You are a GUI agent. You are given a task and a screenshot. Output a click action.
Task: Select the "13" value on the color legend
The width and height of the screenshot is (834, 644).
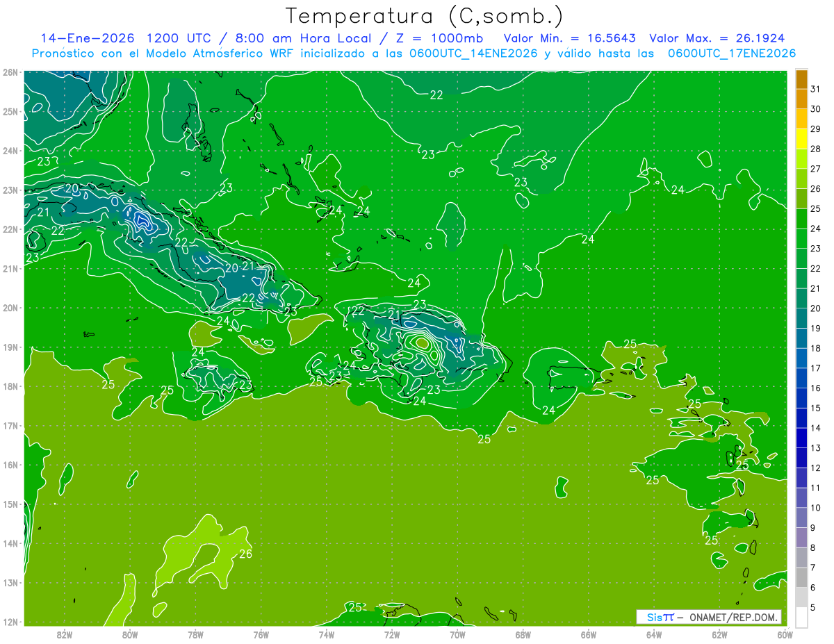click(815, 447)
